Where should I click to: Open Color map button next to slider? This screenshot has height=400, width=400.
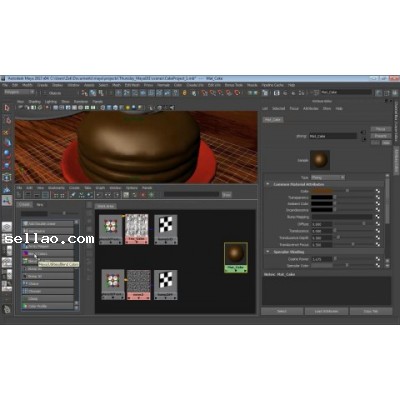[378, 191]
